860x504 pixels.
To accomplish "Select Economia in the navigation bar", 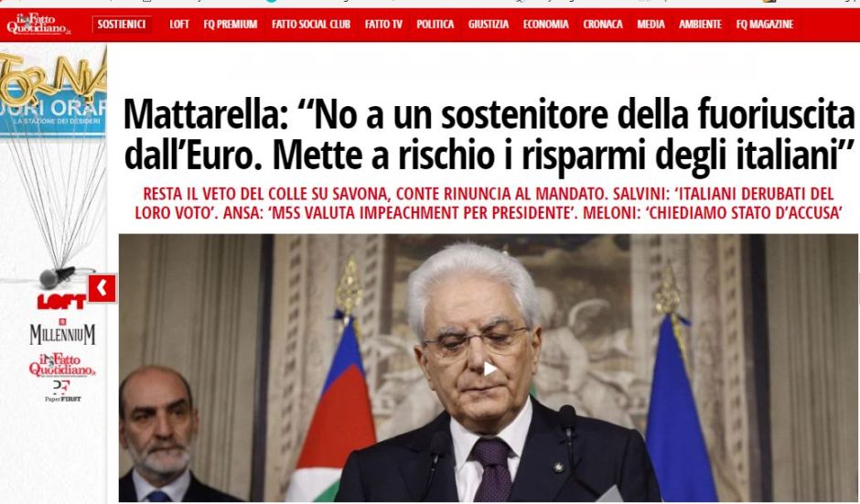I will pyautogui.click(x=545, y=24).
